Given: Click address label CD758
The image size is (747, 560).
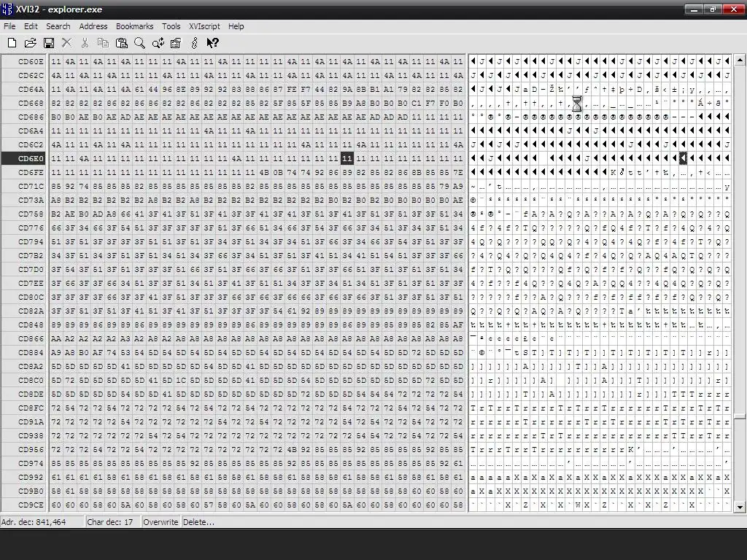Looking at the screenshot, I should click(x=31, y=214).
